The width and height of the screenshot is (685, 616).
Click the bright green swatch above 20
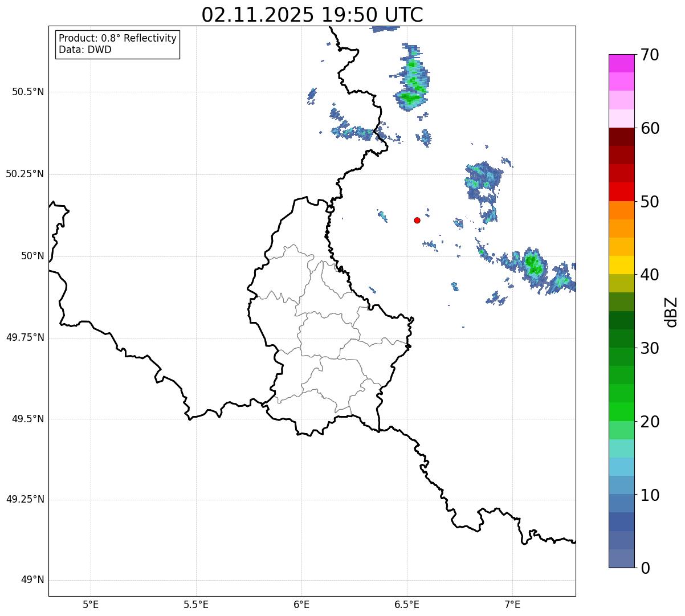[x=622, y=411]
